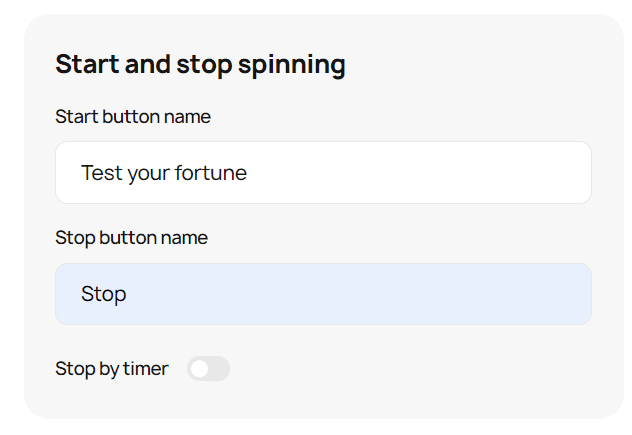Click the 'Start button name' label
The width and height of the screenshot is (632, 435).
coord(133,117)
